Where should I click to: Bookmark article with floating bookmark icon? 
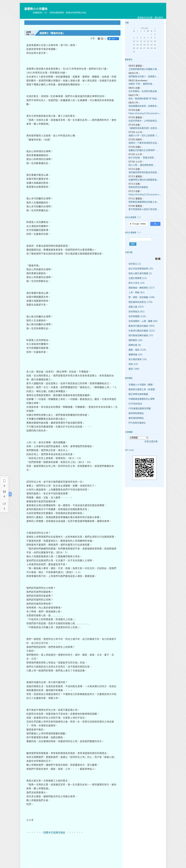click(4, 481)
